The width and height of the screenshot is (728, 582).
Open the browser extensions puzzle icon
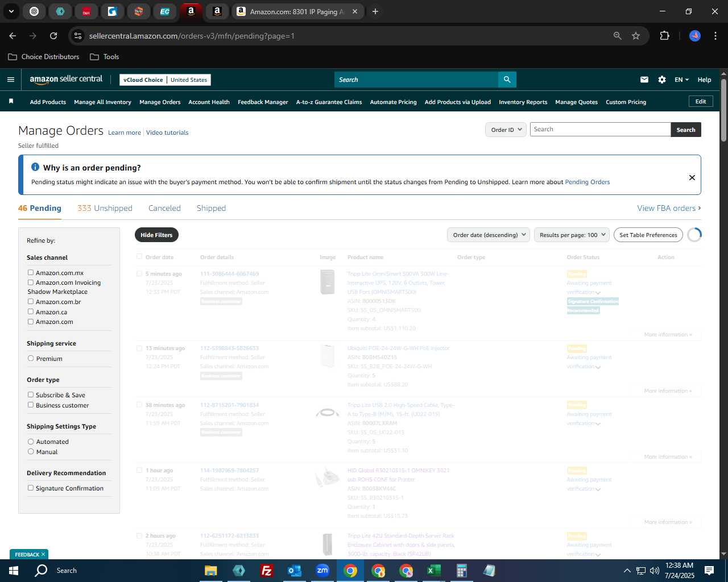coord(664,36)
